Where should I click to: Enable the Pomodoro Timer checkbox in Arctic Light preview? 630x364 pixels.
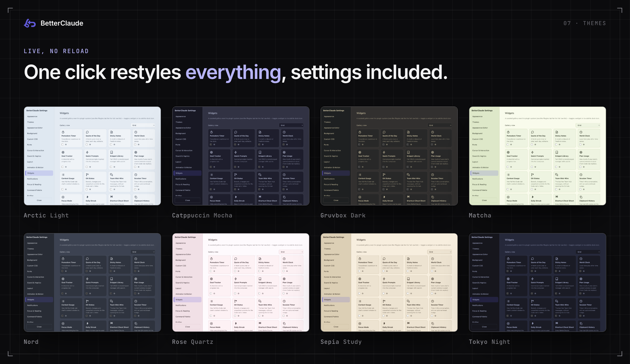(x=63, y=144)
